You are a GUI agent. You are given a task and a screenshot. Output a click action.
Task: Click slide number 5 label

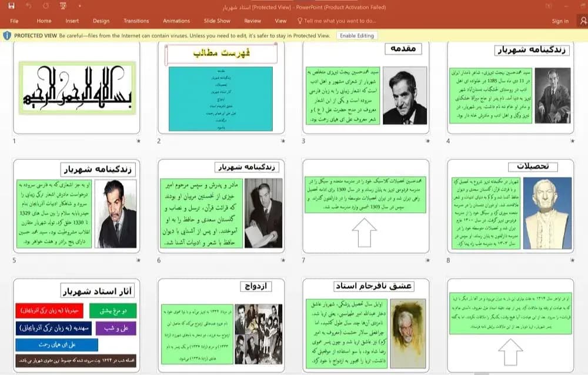(x=14, y=260)
